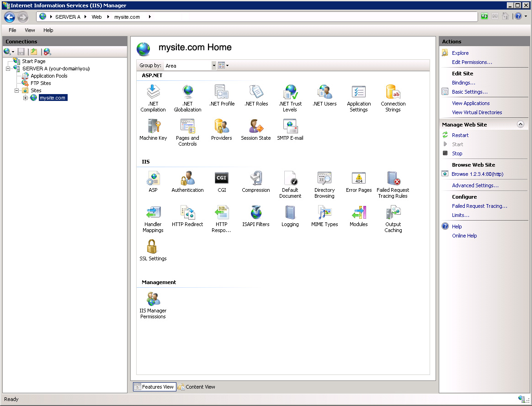Screen dimensions: 532x406
Task: Open HTTP Response Headers feature
Action: point(222,219)
